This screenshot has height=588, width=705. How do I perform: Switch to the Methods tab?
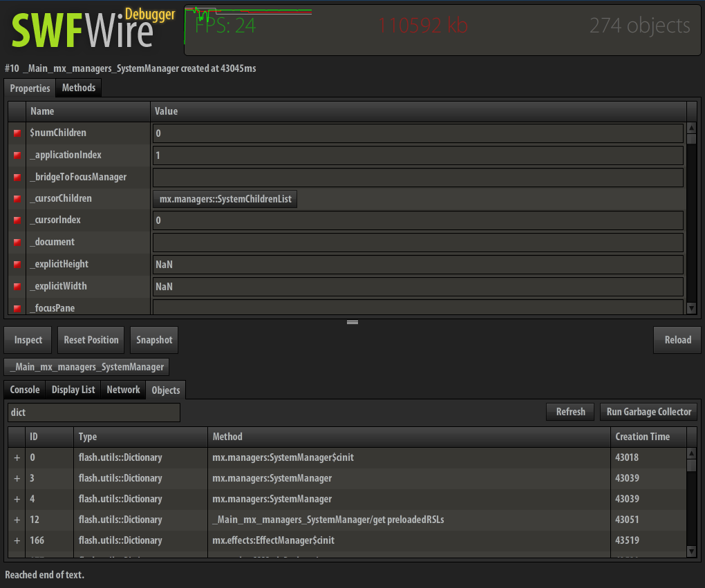click(79, 88)
